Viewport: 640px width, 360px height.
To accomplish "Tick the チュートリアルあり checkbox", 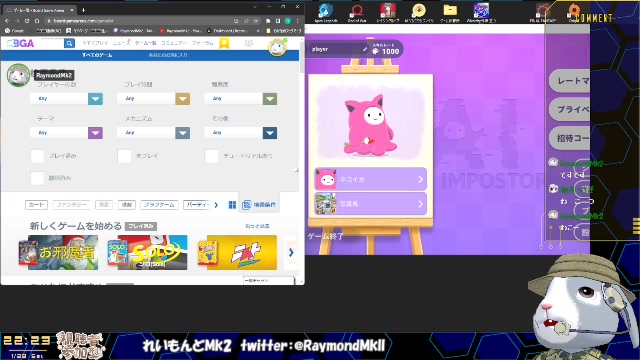I will tap(211, 156).
